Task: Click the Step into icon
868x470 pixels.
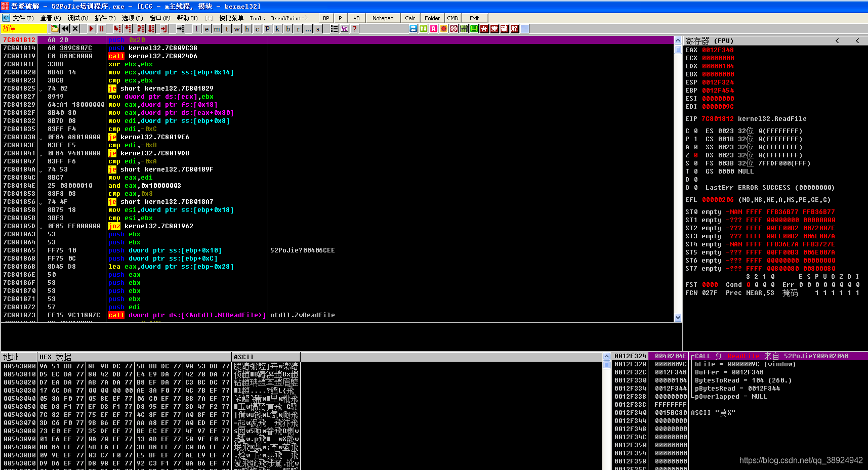Action: (117, 29)
